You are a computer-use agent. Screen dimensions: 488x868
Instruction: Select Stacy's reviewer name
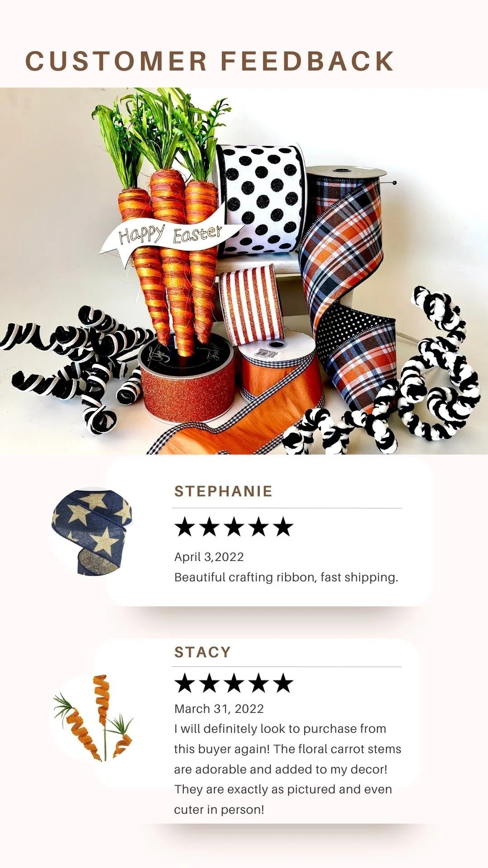pyautogui.click(x=202, y=652)
